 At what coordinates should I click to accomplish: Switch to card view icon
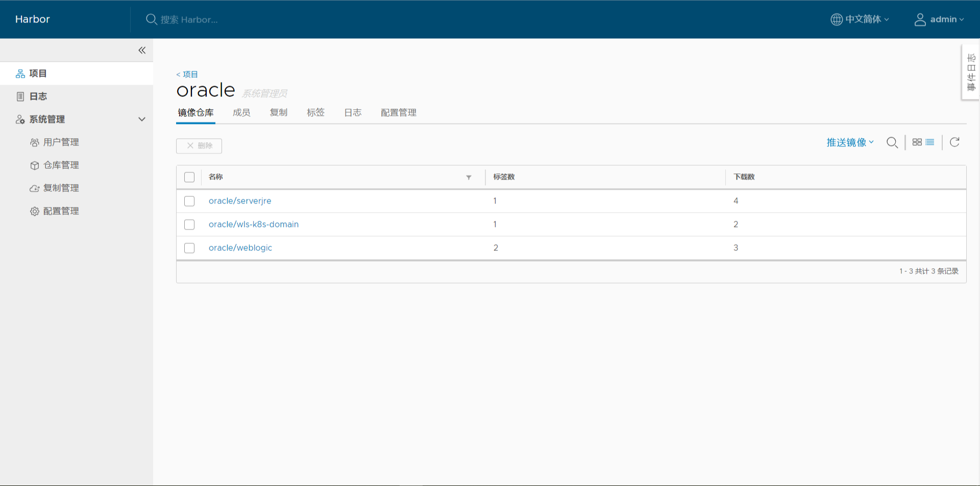tap(917, 142)
